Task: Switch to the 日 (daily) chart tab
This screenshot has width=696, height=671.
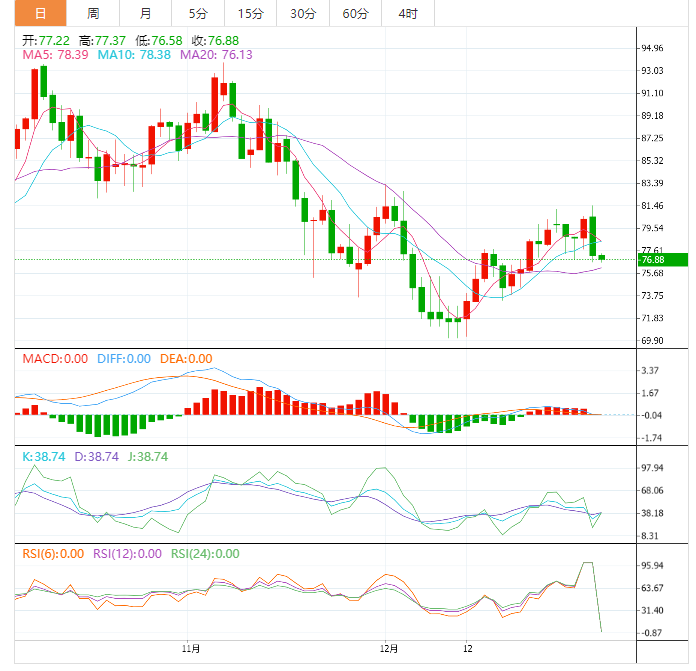Action: click(x=40, y=14)
